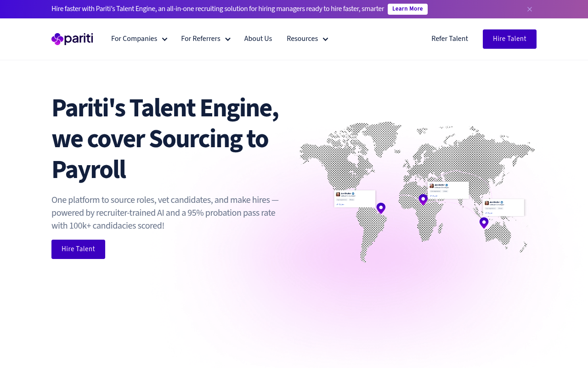Click Hire Talent below the hero paragraph
This screenshot has height=368, width=588.
click(78, 249)
